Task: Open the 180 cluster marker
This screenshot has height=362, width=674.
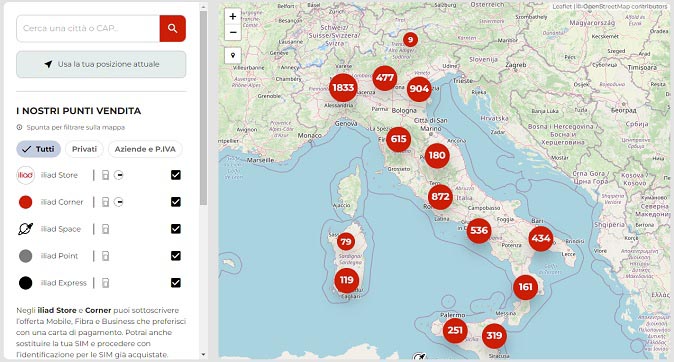Action: pos(437,156)
